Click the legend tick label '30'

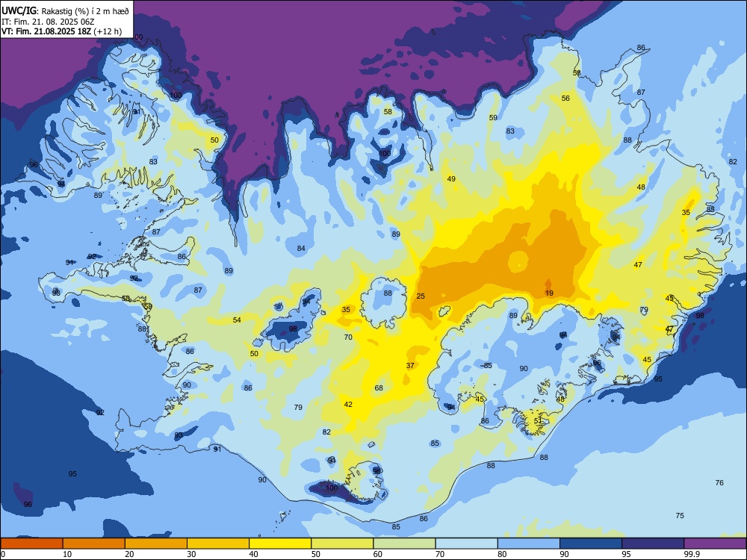click(191, 554)
